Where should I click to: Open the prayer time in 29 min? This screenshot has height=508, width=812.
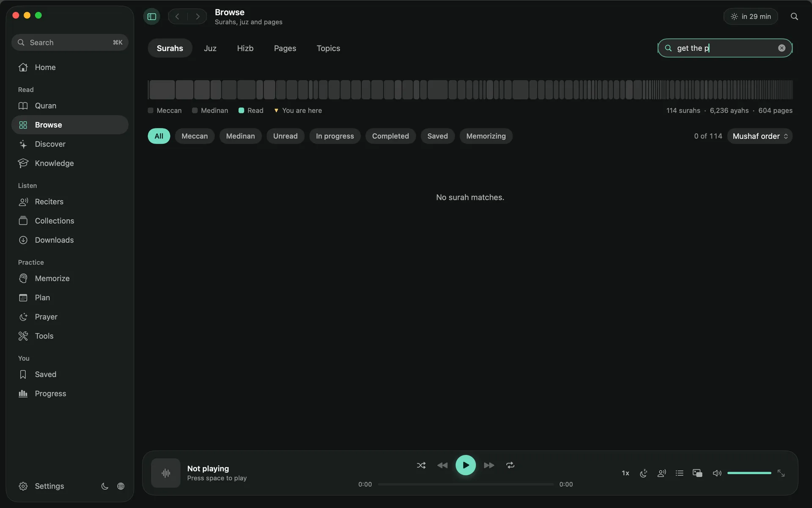click(751, 17)
